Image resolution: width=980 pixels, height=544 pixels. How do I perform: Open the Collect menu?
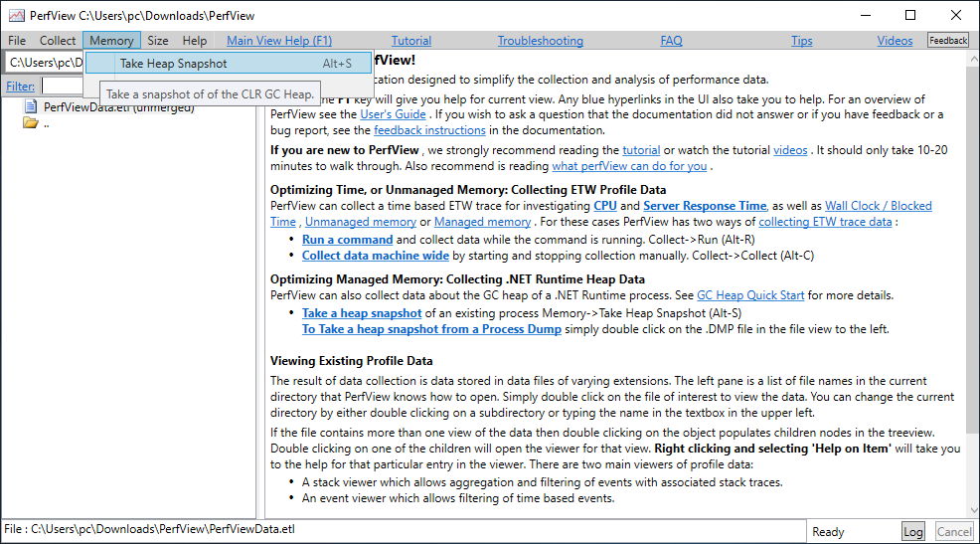[58, 41]
